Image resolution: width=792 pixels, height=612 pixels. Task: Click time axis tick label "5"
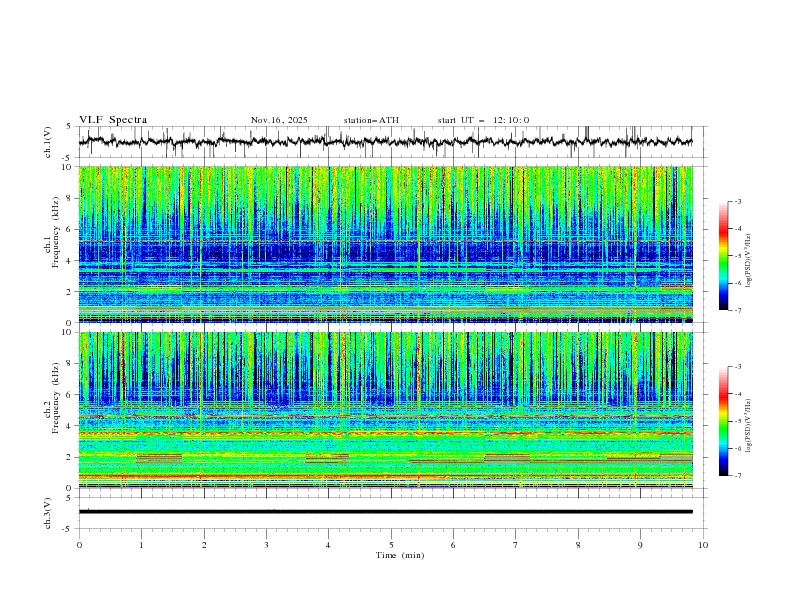click(391, 545)
